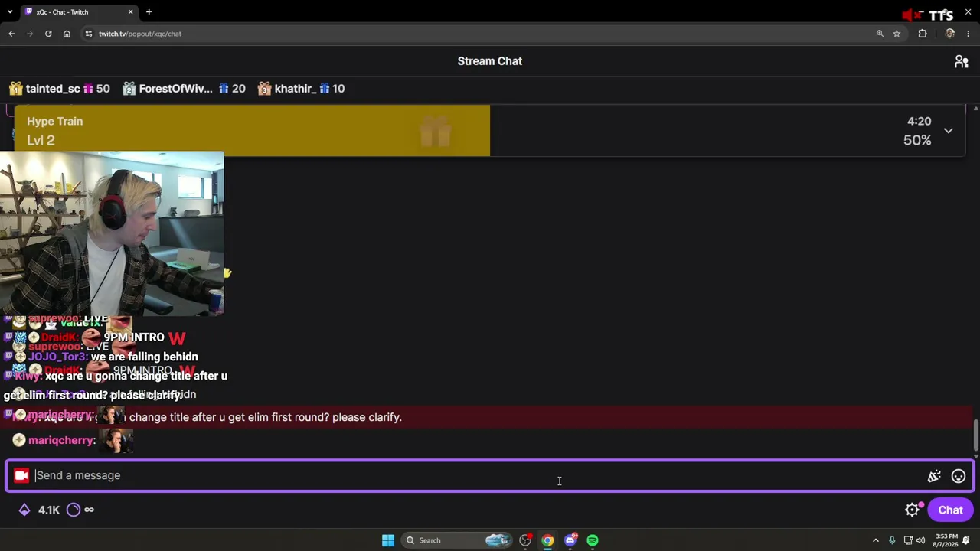Image resolution: width=980 pixels, height=551 pixels.
Task: Click username mariqcherry in the last chat row
Action: click(61, 440)
